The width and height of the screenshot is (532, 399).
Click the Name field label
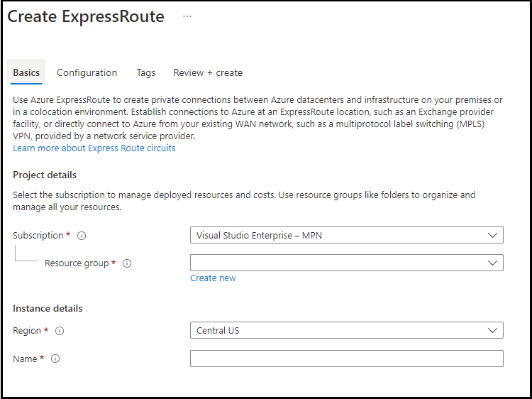[x=25, y=359]
